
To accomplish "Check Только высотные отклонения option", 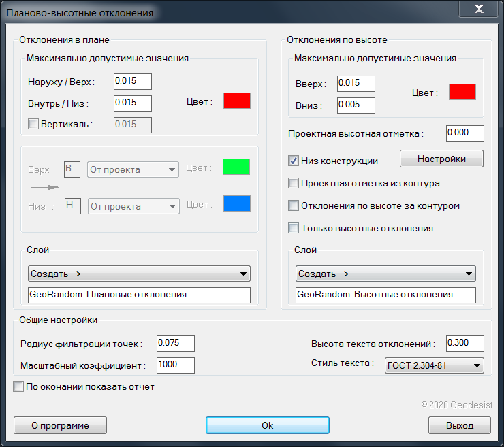I will [x=294, y=228].
